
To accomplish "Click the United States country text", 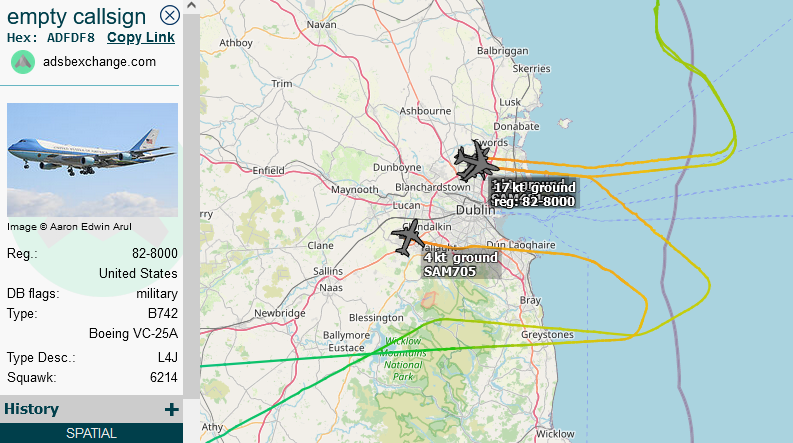I will click(x=138, y=274).
